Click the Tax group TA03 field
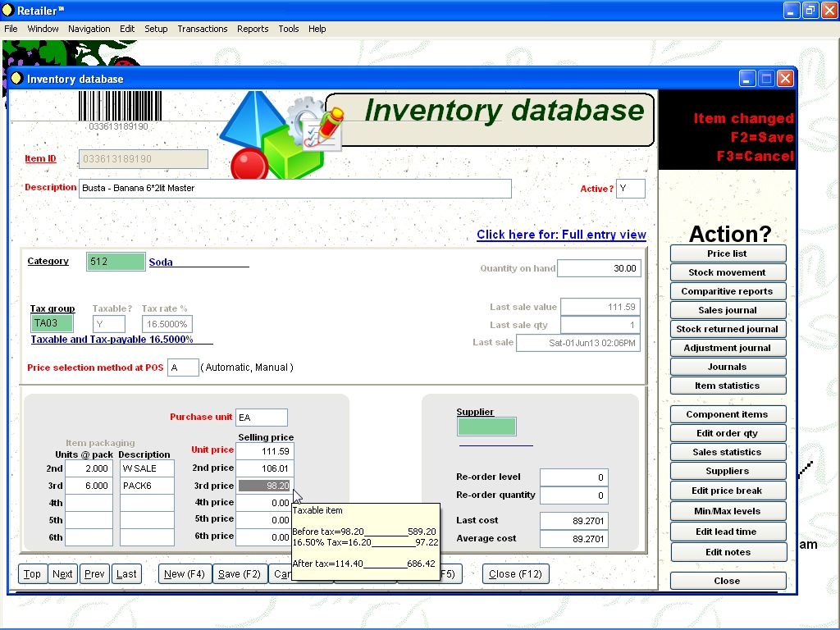 [x=52, y=323]
